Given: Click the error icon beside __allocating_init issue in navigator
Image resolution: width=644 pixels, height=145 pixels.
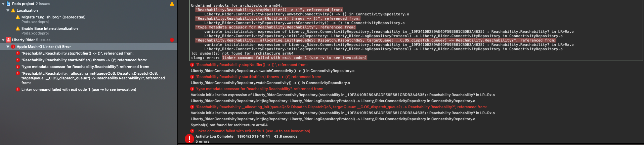Looking at the screenshot, I should (x=18, y=73).
